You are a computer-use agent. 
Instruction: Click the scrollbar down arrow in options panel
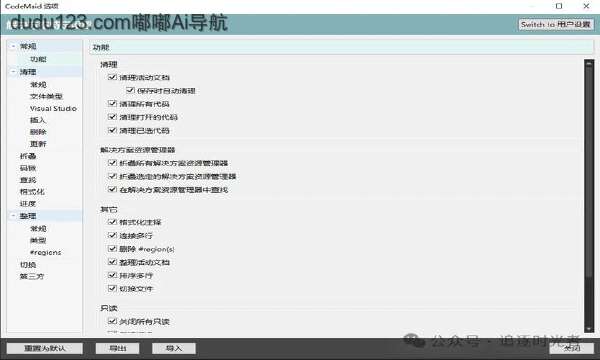589,329
